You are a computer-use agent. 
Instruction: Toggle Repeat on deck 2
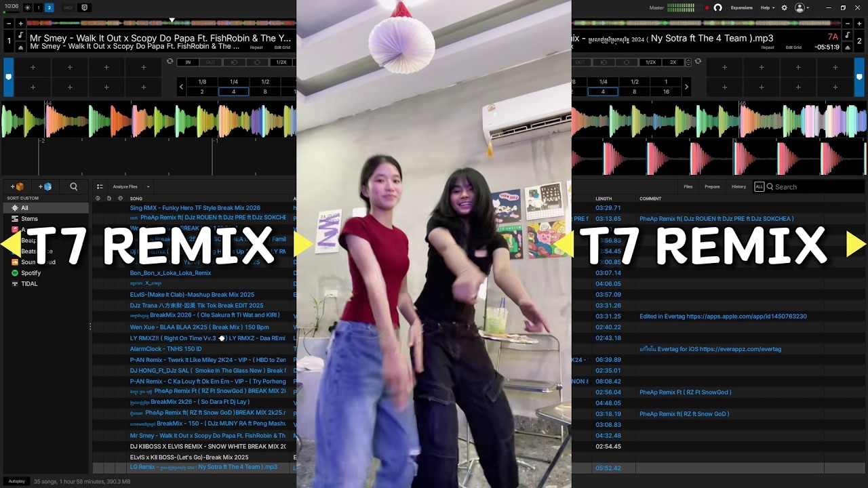(x=768, y=47)
